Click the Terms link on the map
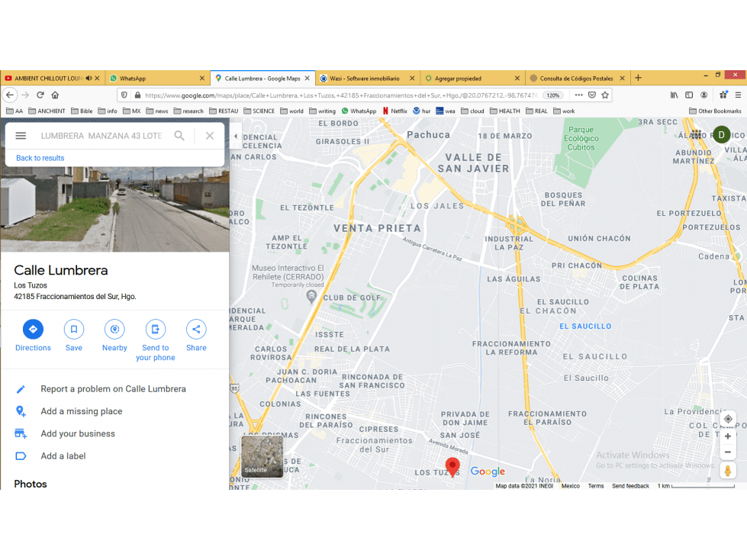 595,486
